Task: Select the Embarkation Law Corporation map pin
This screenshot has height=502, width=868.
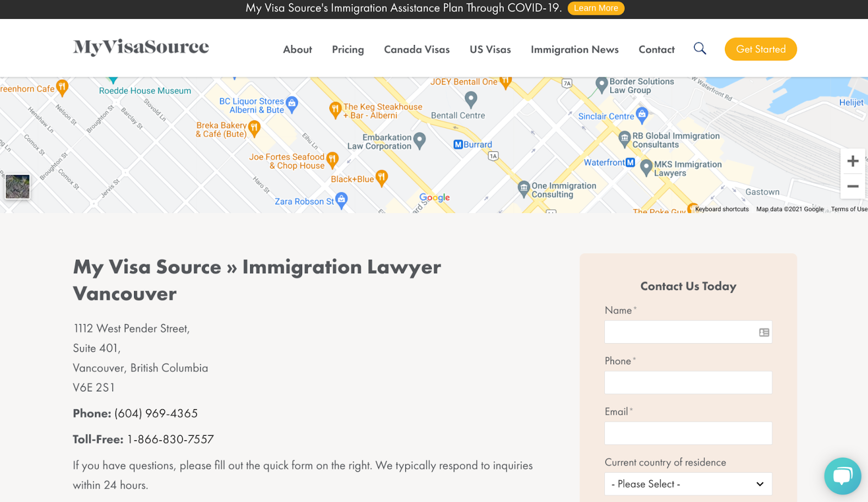Action: (419, 141)
